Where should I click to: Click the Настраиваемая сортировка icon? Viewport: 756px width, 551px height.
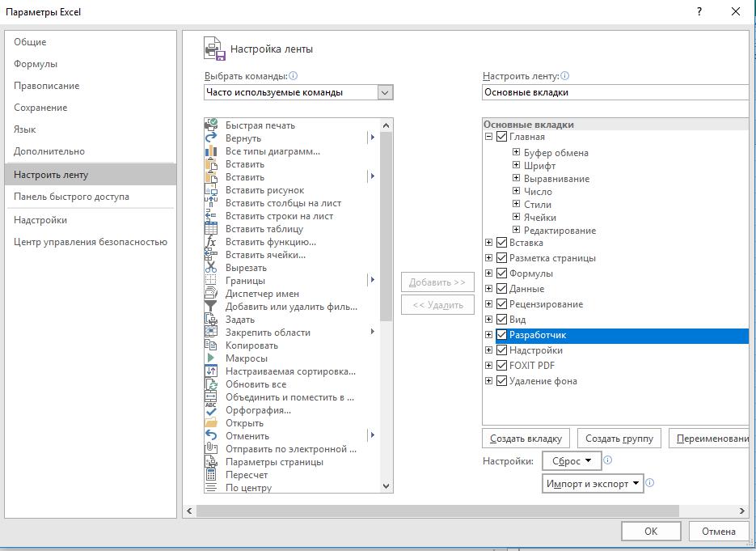(211, 371)
